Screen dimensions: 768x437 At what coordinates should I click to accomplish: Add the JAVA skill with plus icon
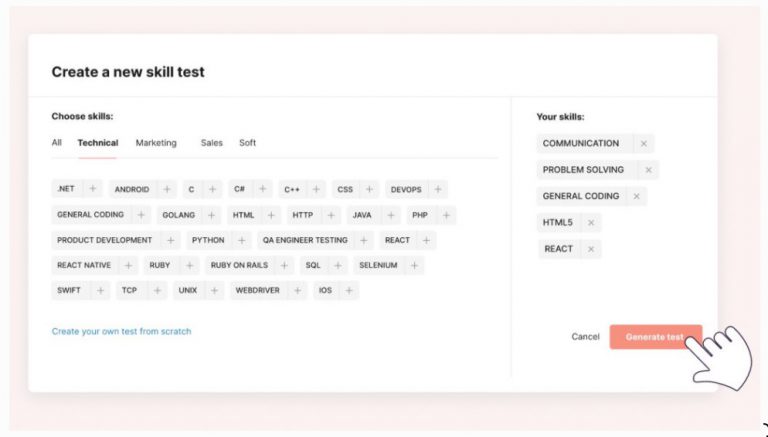pos(388,215)
